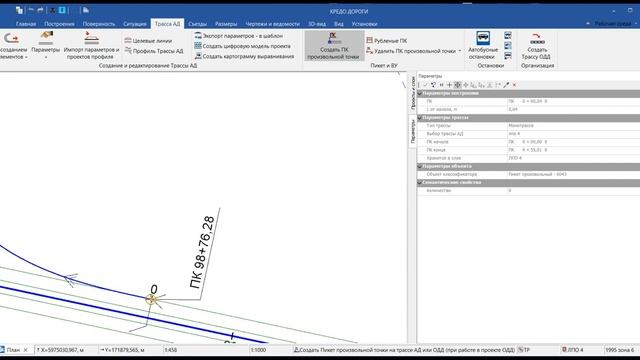This screenshot has width=640, height=360.
Task: Open the Размеры ribbon tab
Action: pos(226,24)
